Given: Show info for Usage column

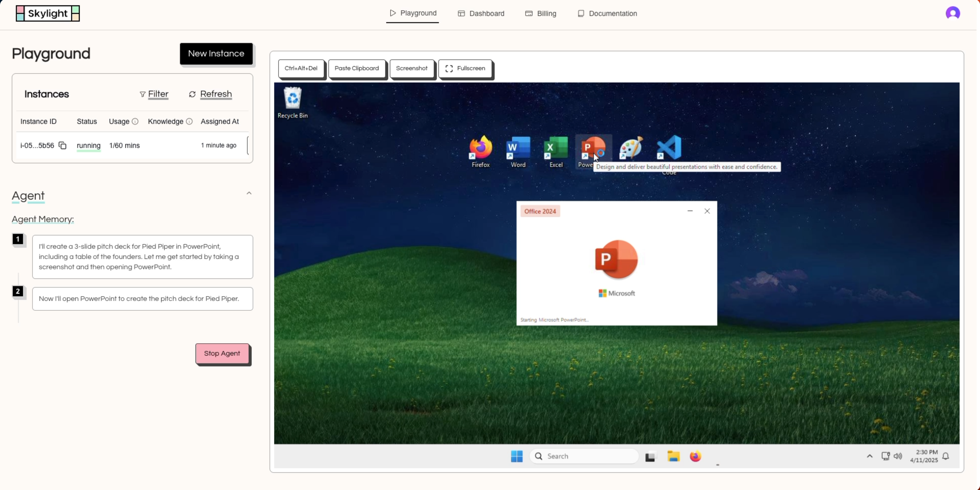Looking at the screenshot, I should [x=135, y=121].
